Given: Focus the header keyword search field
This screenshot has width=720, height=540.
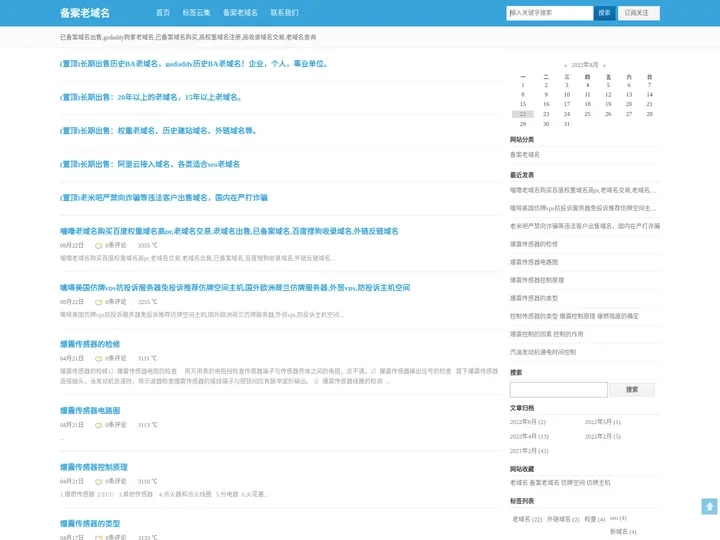Looking at the screenshot, I should [550, 13].
